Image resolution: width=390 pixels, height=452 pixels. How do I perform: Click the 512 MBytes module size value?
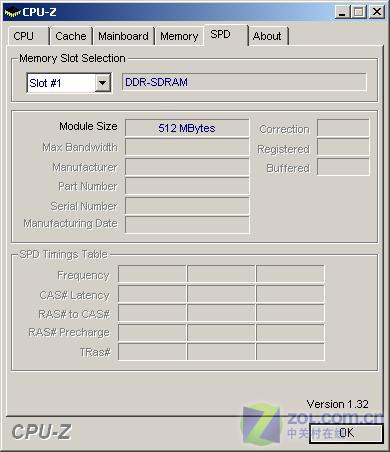(187, 128)
